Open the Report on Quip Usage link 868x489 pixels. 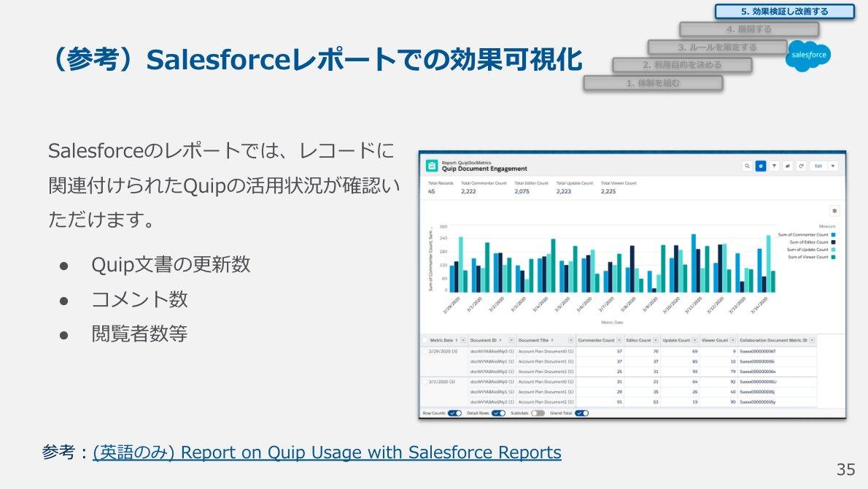327,453
